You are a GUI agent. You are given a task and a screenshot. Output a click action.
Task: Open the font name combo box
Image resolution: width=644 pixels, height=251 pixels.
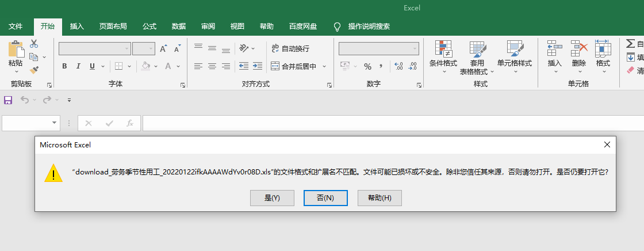[95, 48]
